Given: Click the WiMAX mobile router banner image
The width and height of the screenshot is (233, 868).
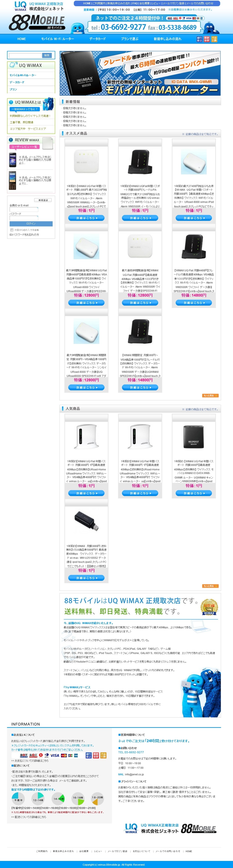Looking at the screenshot, I should [x=140, y=73].
